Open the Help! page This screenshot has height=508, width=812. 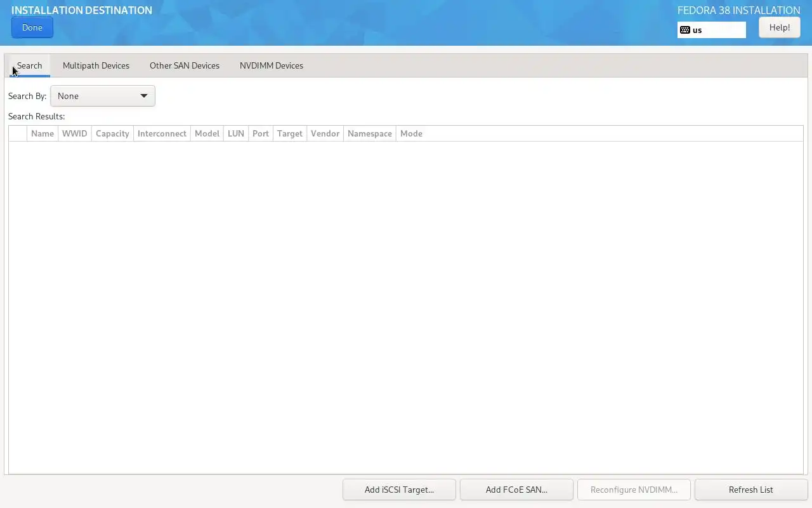779,27
